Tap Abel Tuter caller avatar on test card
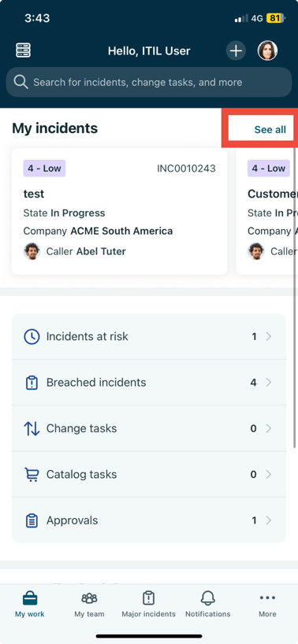The width and height of the screenshot is (298, 644). pyautogui.click(x=32, y=251)
